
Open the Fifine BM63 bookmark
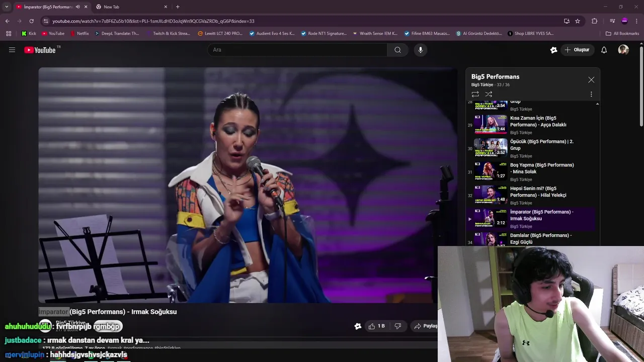click(427, 34)
